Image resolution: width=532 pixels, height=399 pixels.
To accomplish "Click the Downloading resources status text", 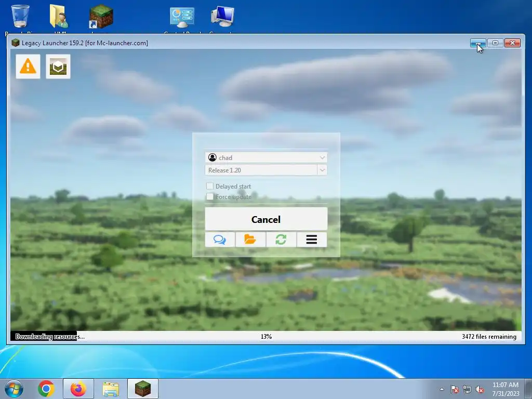I will click(50, 337).
